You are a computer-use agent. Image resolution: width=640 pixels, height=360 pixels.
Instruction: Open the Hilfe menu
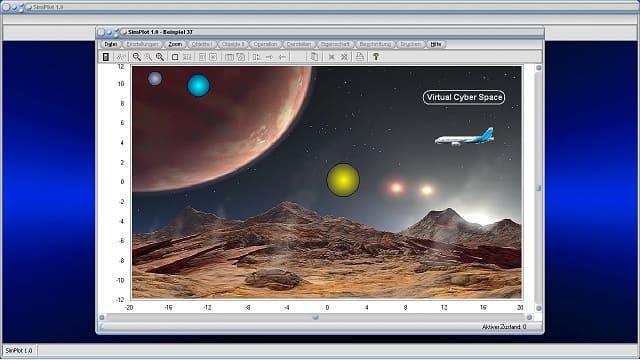pos(436,44)
